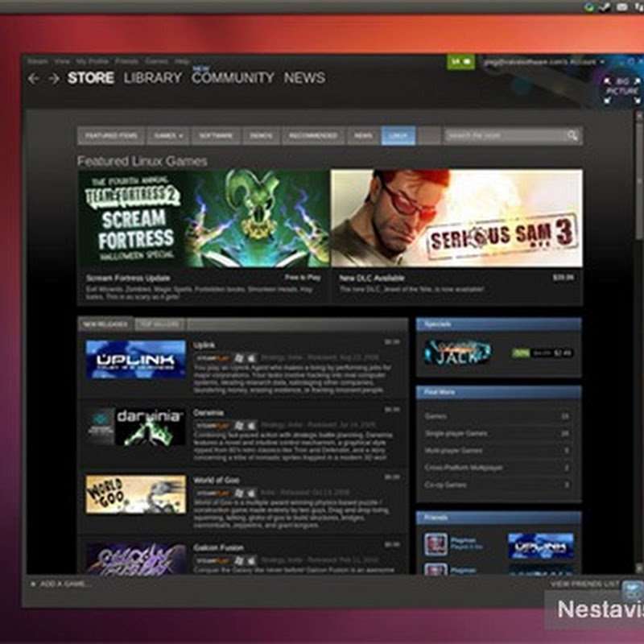The height and width of the screenshot is (644, 644).
Task: Open Single-player Games in Find More
Action: (498, 433)
